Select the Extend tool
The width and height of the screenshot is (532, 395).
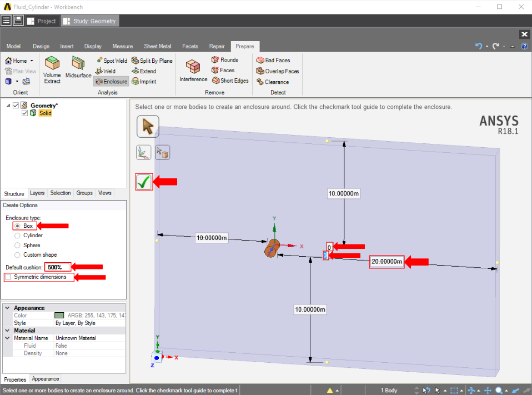[144, 71]
